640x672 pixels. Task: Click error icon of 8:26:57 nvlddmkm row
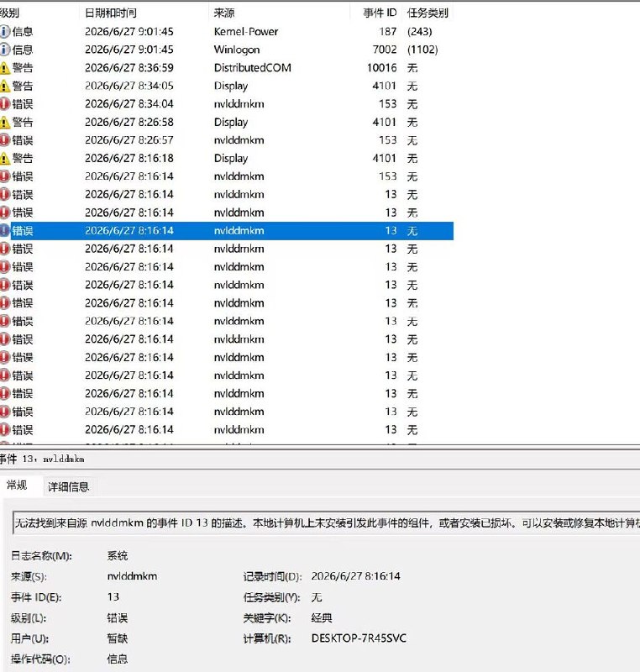click(x=5, y=140)
